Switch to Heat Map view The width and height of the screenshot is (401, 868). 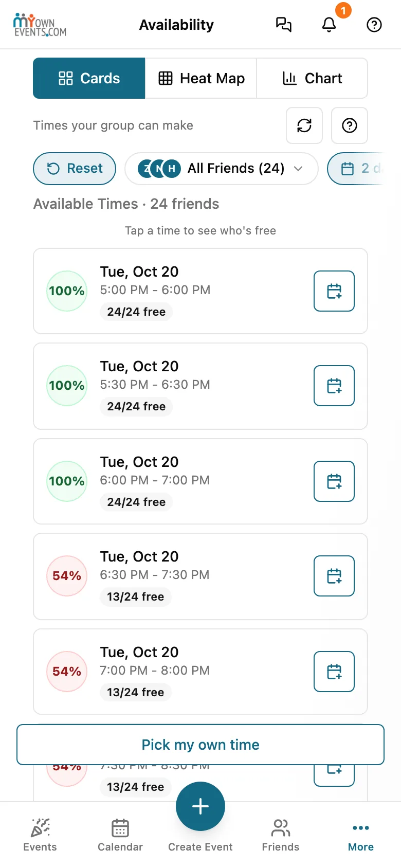(201, 78)
